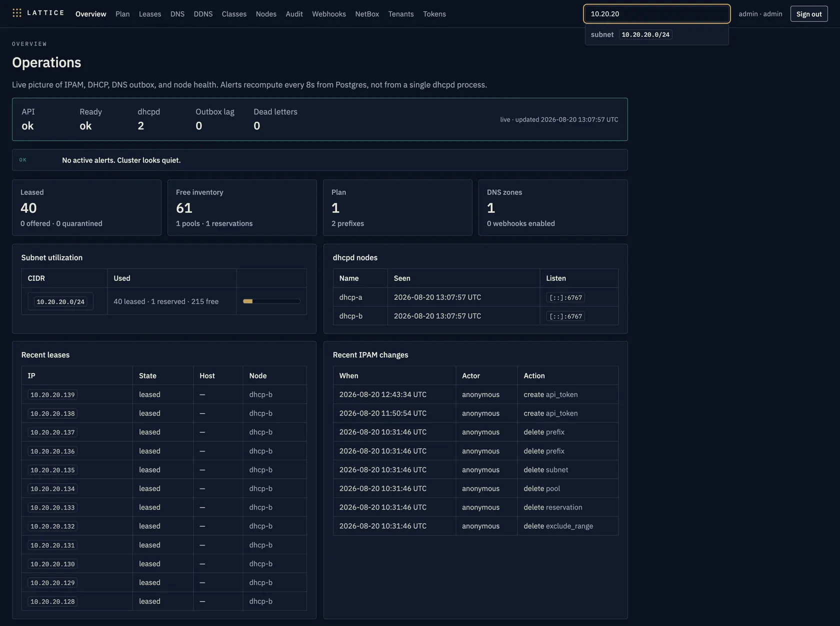The image size is (840, 626).
Task: Select the dhcp-a node row name
Action: (351, 297)
